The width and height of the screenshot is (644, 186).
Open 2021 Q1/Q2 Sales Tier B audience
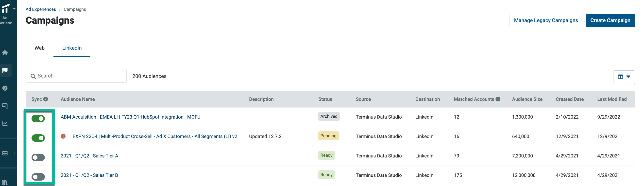pos(89,175)
